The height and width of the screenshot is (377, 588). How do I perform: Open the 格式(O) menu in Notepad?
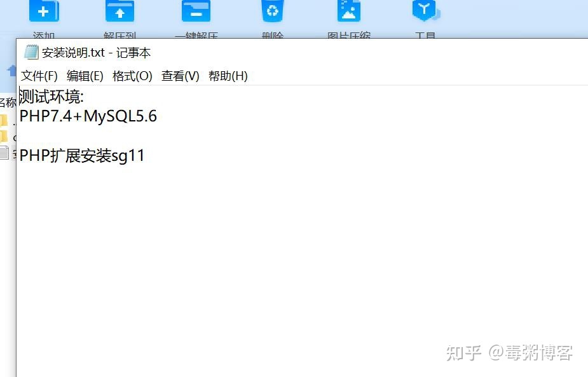pos(132,76)
